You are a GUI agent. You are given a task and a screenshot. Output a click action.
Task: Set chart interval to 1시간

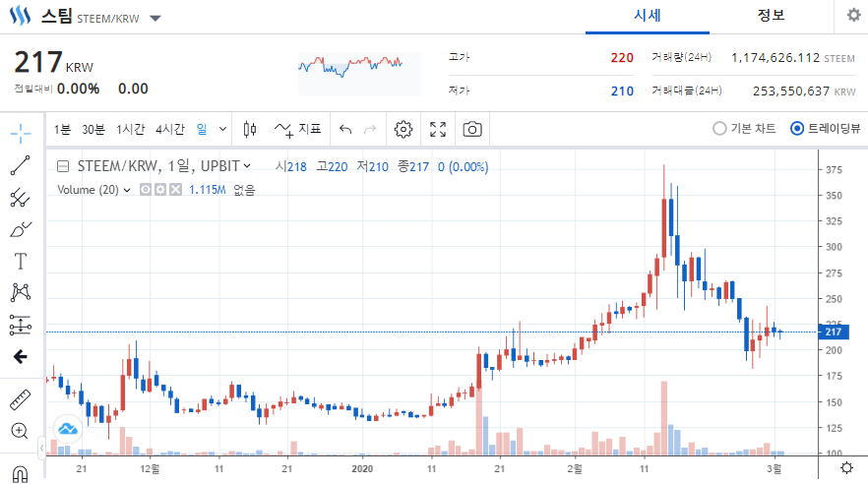(130, 130)
